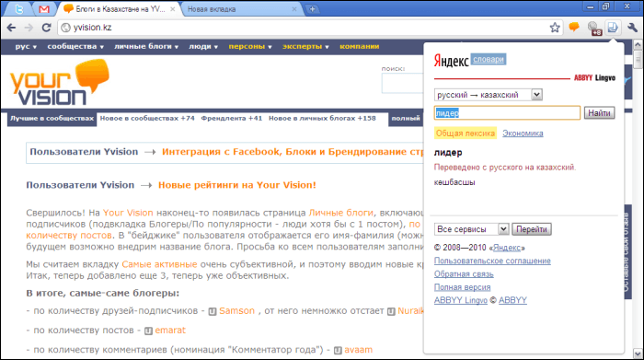Open the Обратная связь link
Image resolution: width=644 pixels, height=360 pixels.
464,274
